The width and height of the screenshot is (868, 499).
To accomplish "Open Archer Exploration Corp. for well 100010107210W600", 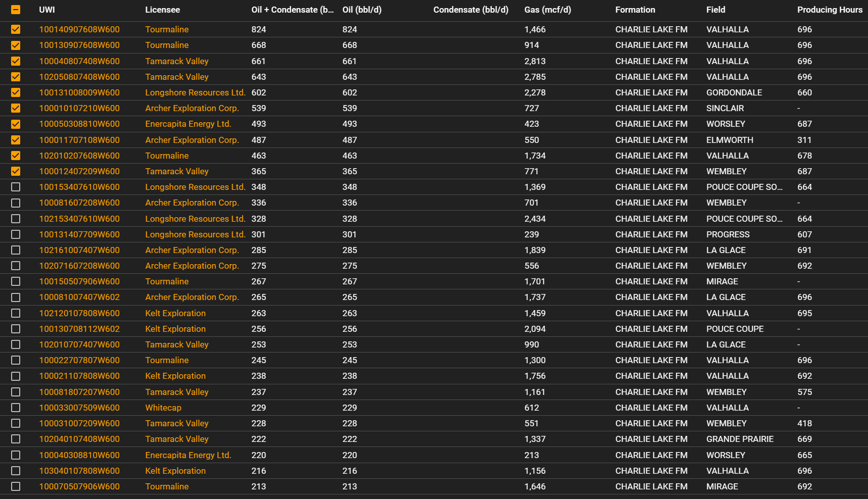I will [x=192, y=108].
